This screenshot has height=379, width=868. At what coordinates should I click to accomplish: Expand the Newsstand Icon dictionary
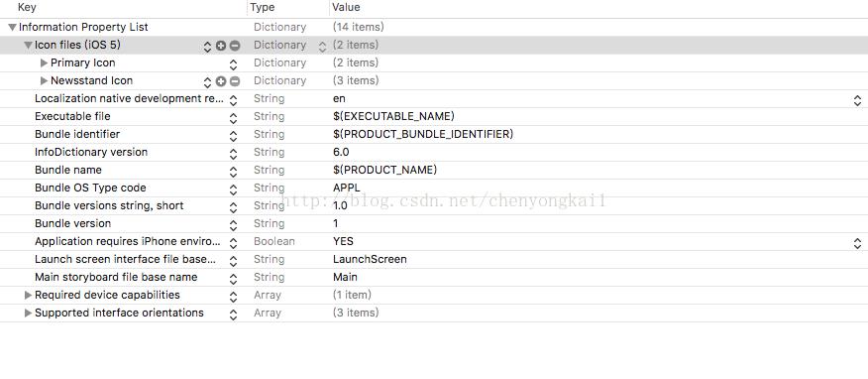tap(45, 80)
